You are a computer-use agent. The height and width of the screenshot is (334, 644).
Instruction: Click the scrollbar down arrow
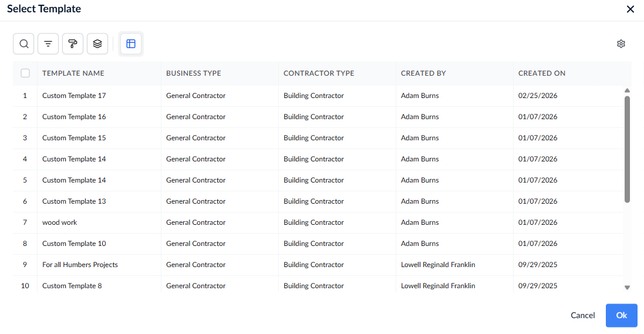(x=627, y=288)
